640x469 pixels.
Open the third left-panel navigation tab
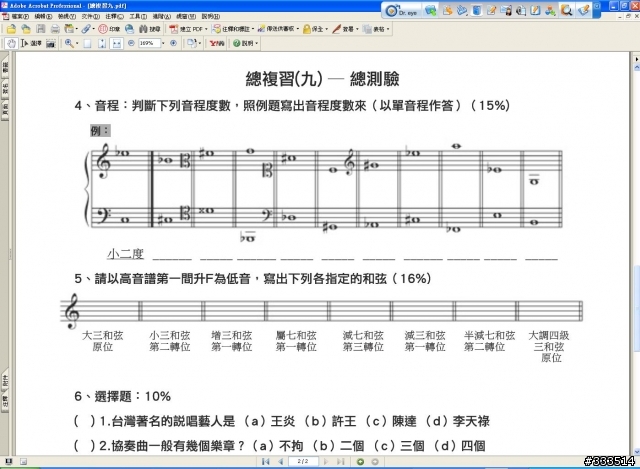pos(5,109)
